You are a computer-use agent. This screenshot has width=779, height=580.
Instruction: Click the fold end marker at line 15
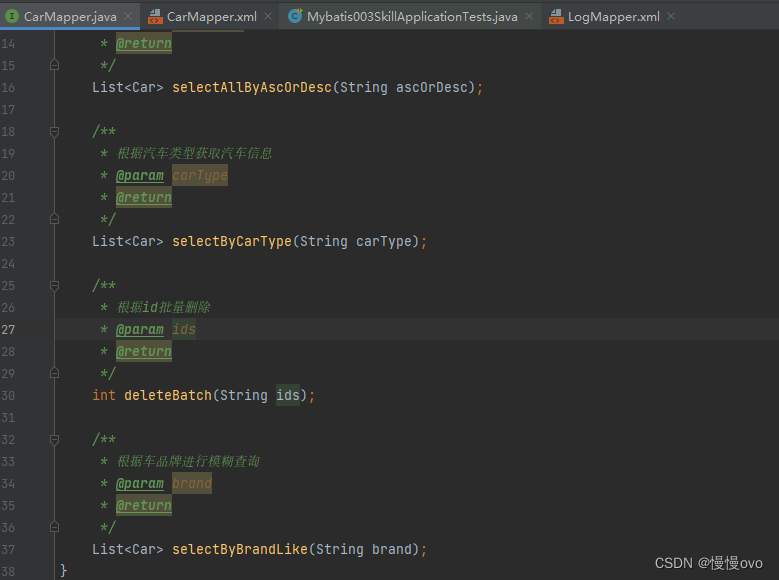tap(55, 65)
